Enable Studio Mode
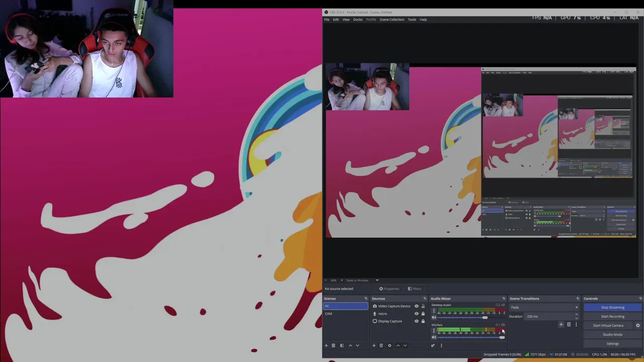This screenshot has height=362, width=644. (612, 334)
